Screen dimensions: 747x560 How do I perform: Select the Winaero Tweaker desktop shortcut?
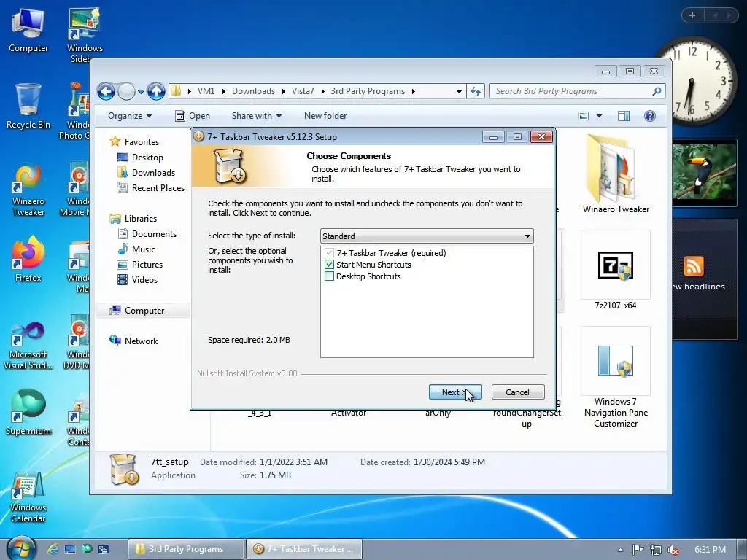(28, 190)
